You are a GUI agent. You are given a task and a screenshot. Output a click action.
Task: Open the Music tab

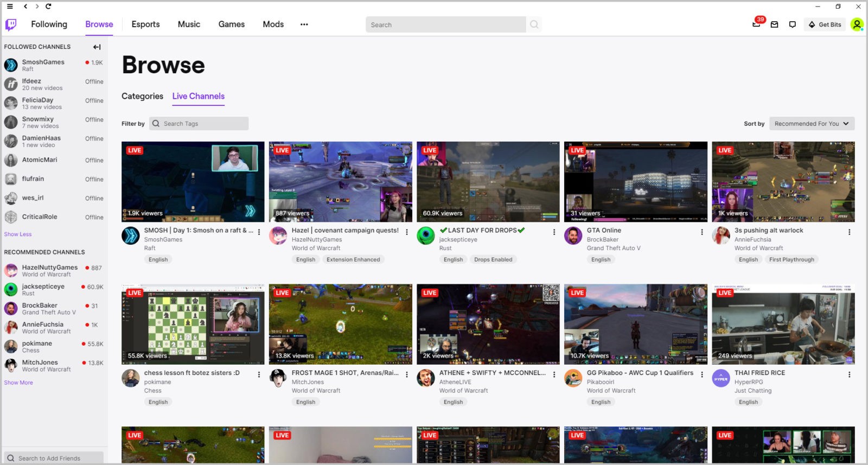point(189,24)
